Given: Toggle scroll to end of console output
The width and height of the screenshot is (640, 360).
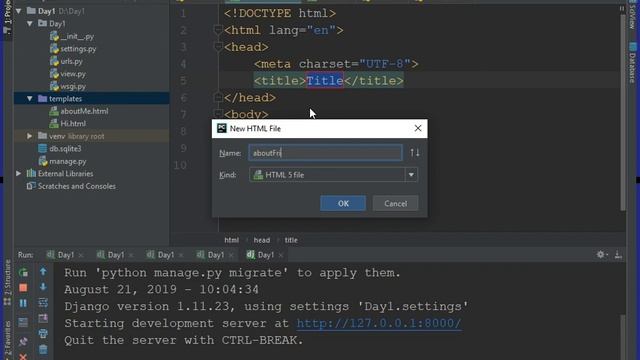Looking at the screenshot, I should point(43,318).
